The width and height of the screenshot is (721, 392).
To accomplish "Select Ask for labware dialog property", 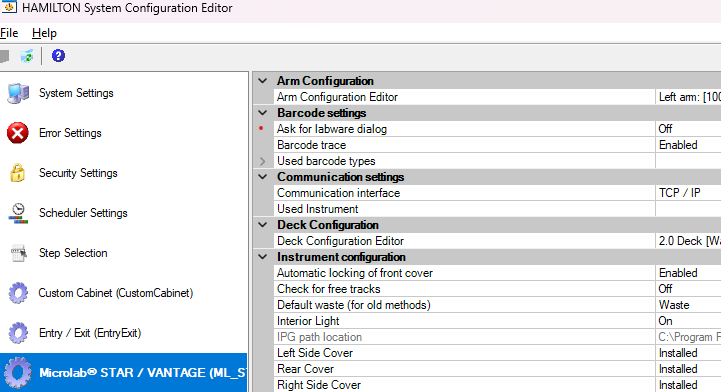I will (464, 129).
